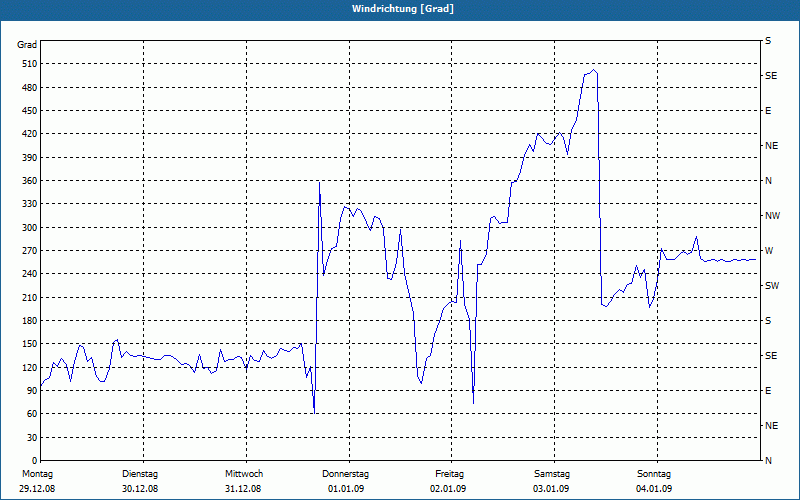This screenshot has width=800, height=500.
Task: Select the E compass label level with 90
Action: tap(768, 391)
